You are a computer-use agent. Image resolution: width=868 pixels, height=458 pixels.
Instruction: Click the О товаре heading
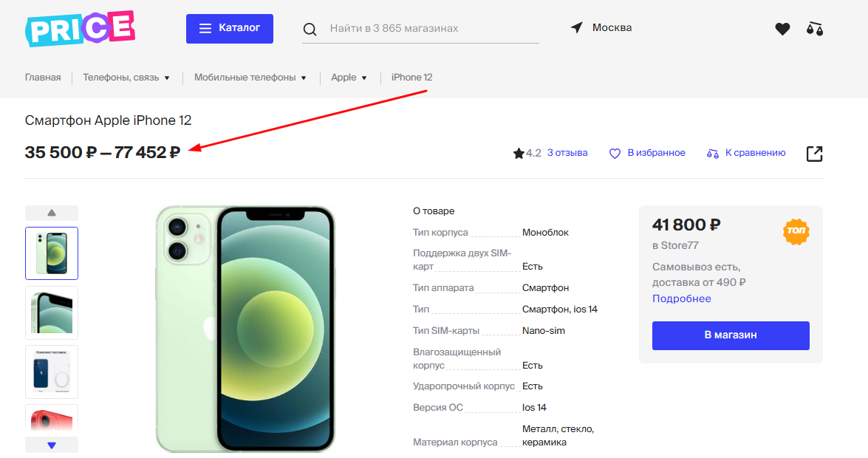tap(434, 211)
